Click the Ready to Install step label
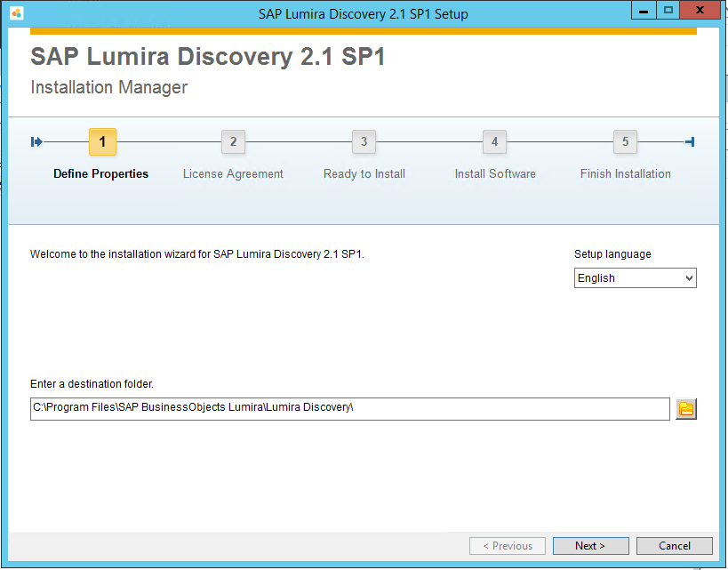 (x=364, y=173)
